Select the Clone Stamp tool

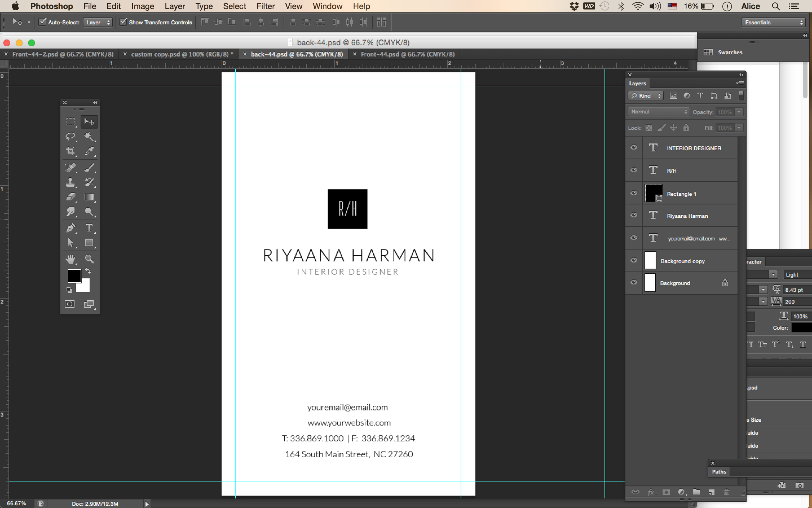[x=70, y=182]
